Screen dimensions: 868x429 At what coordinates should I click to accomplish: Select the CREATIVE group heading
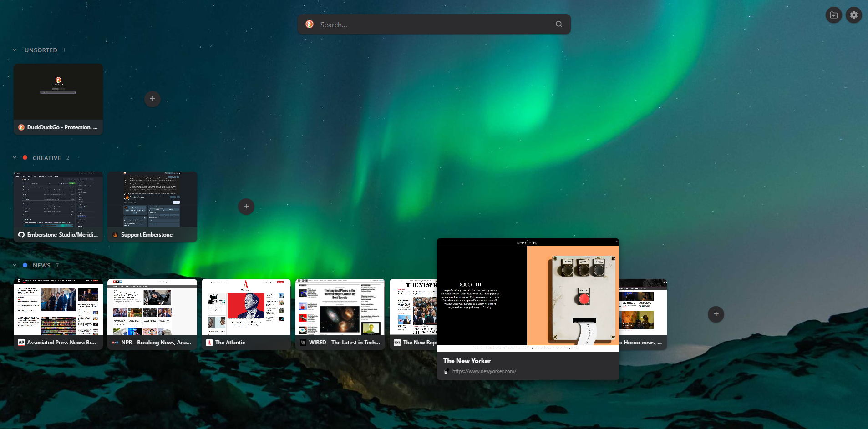(x=47, y=158)
